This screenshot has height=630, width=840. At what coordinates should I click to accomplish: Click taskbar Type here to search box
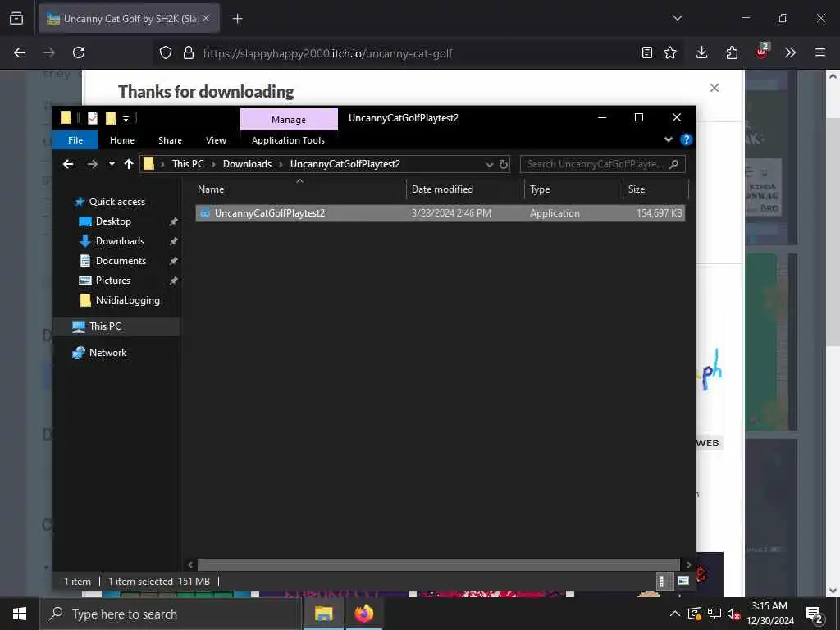pyautogui.click(x=171, y=614)
